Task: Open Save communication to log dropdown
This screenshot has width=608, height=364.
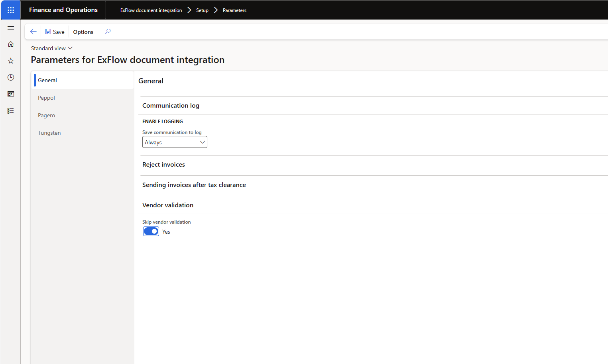Action: pyautogui.click(x=175, y=142)
